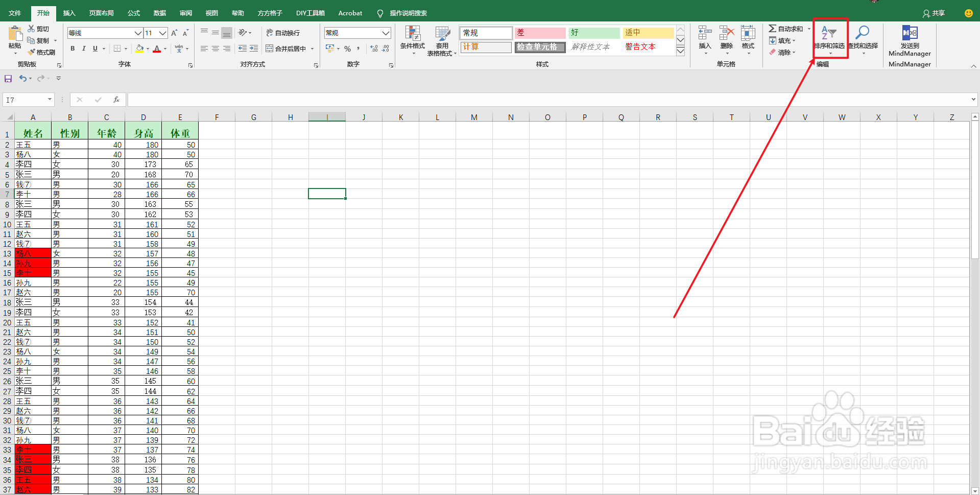Open Conditional Formatting (条件格式)
The image size is (980, 495).
click(x=413, y=40)
